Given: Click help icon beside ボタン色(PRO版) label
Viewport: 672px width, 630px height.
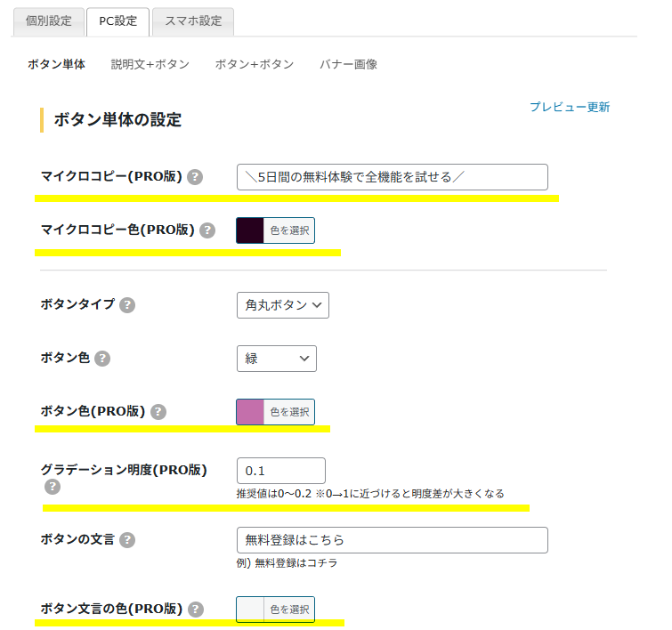Looking at the screenshot, I should point(158,412).
